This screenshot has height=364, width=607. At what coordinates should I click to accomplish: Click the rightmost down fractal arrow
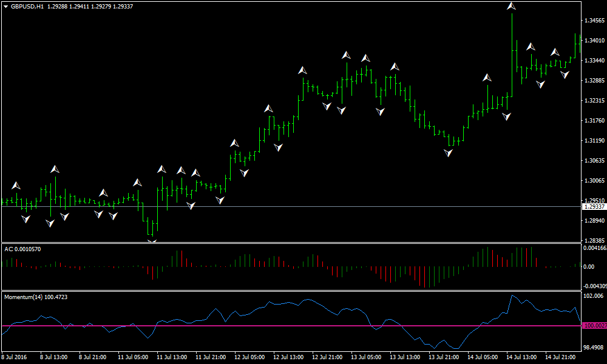(565, 74)
